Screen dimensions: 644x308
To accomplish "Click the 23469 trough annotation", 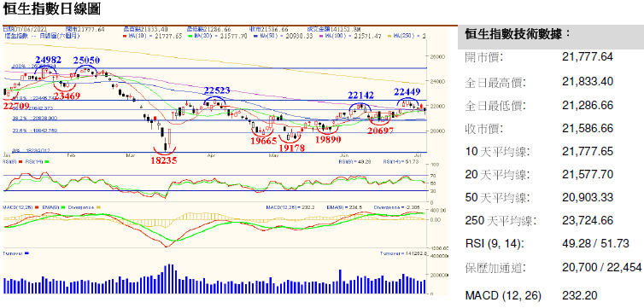I will pos(67,96).
